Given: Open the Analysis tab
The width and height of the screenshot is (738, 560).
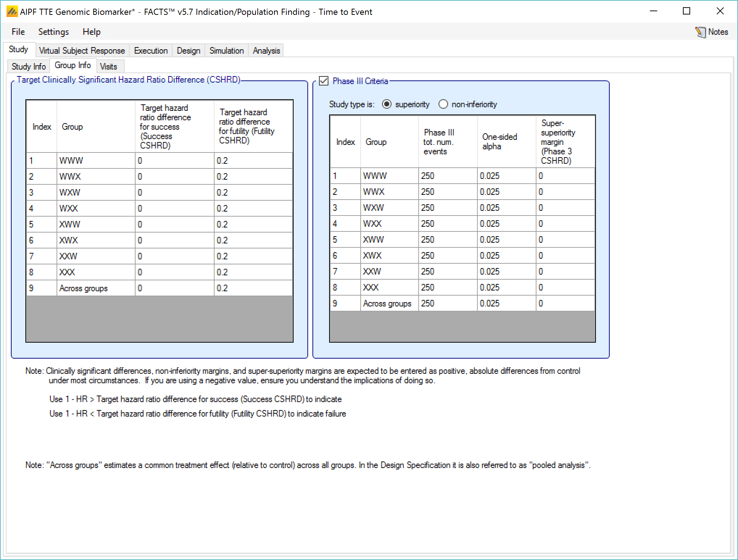Looking at the screenshot, I should pos(266,51).
